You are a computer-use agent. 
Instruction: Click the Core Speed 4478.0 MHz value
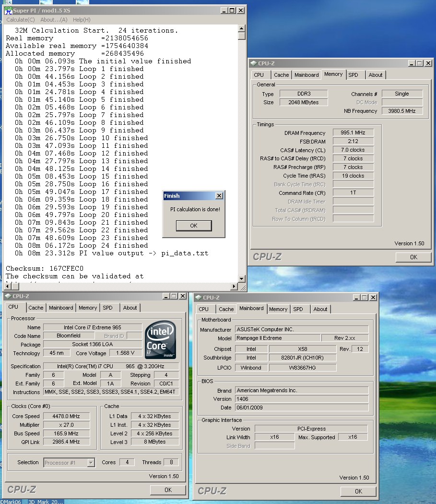(x=66, y=416)
